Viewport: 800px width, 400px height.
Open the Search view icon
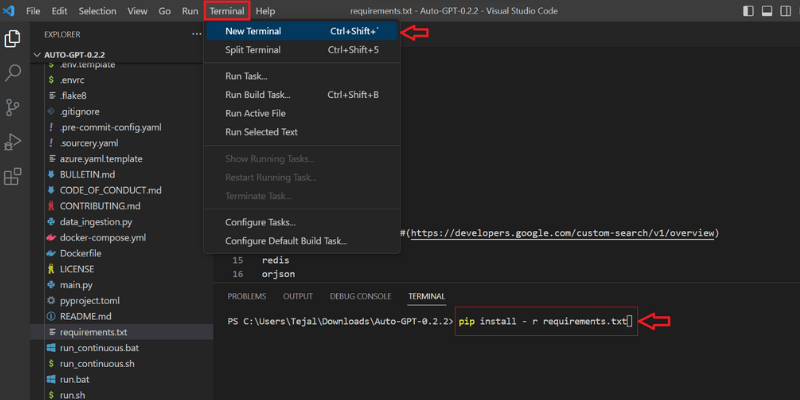[x=13, y=73]
